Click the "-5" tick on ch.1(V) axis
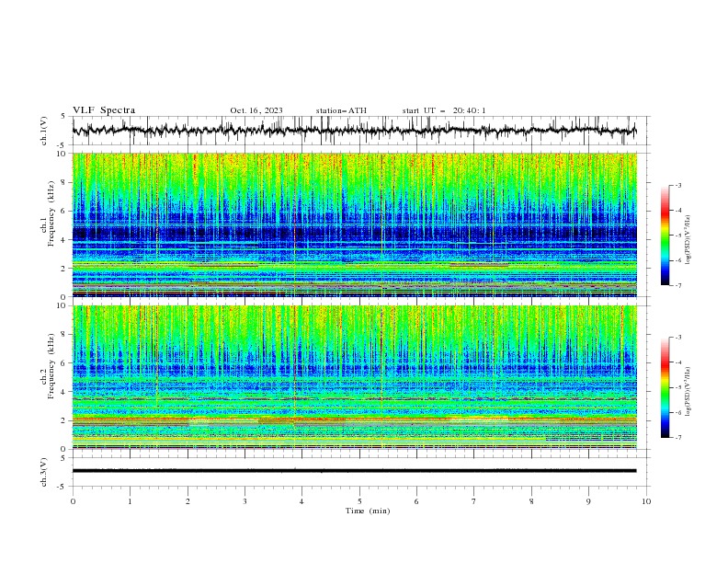The image size is (728, 563). (63, 145)
